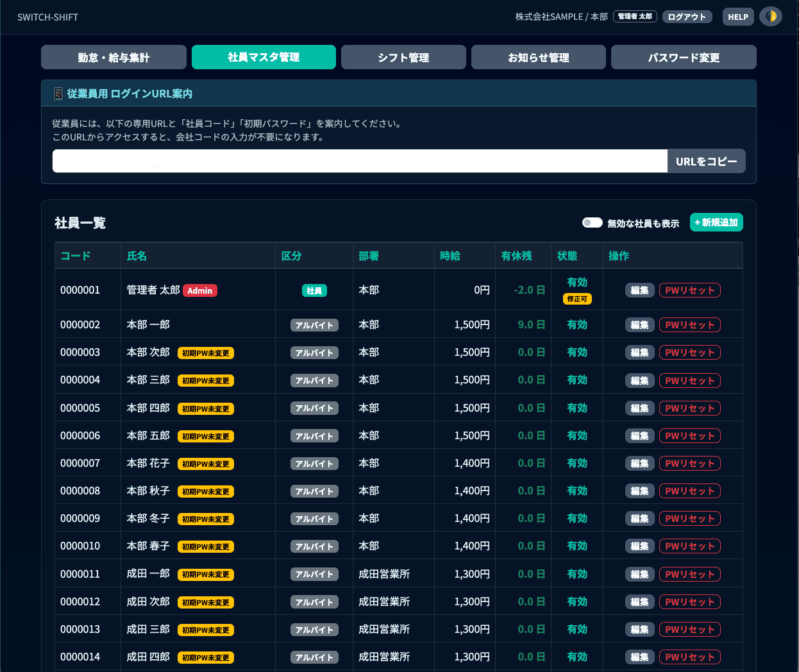Click PWリセット for 管理者 太郎

tap(689, 290)
